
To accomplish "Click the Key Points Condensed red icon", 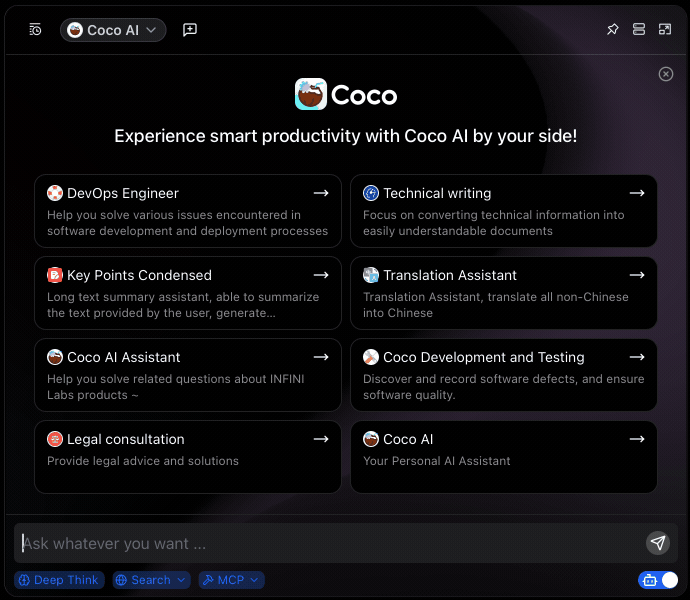I will 55,275.
